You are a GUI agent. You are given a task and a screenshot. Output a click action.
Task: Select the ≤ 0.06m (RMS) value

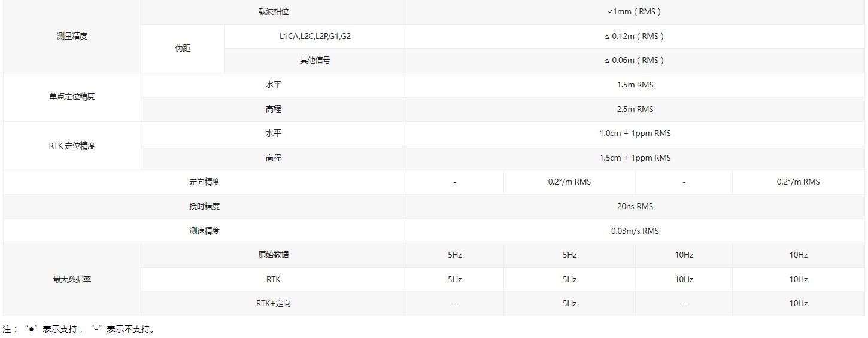[635, 60]
